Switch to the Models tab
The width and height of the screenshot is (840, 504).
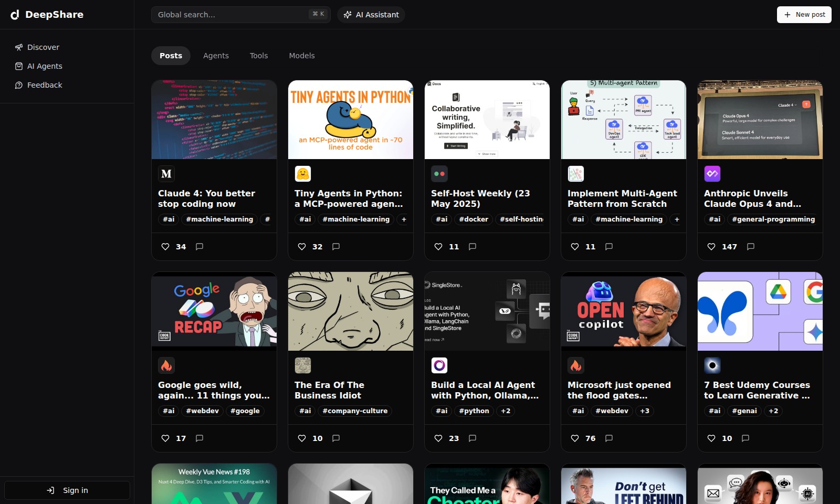pos(302,56)
